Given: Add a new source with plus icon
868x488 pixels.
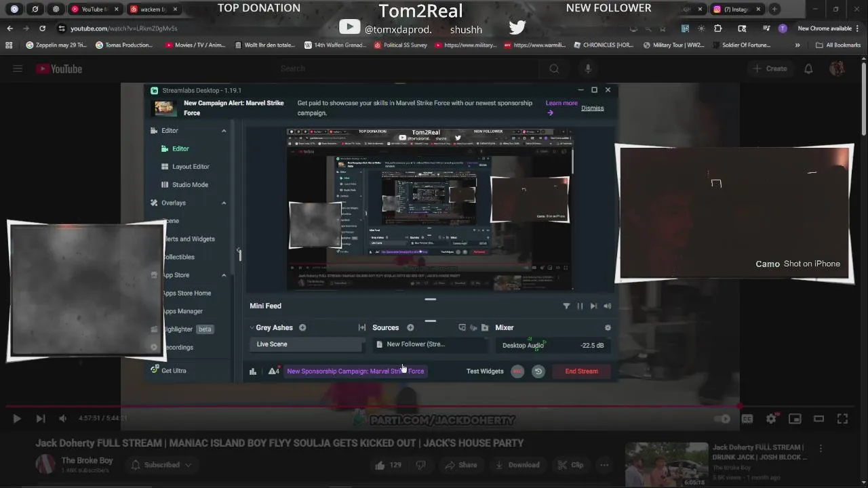Looking at the screenshot, I should point(410,327).
